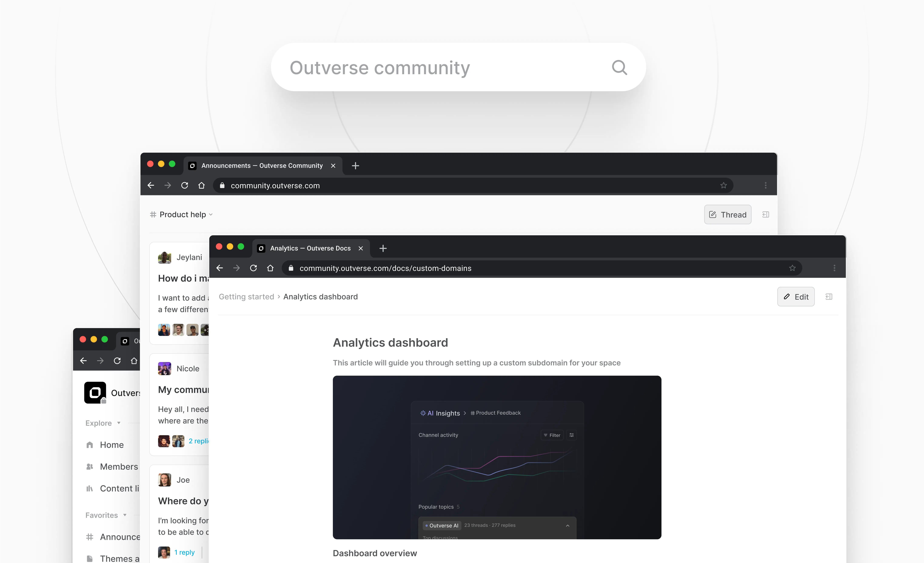The width and height of the screenshot is (924, 563).
Task: Go back in the leftmost browser window
Action: coord(83,361)
